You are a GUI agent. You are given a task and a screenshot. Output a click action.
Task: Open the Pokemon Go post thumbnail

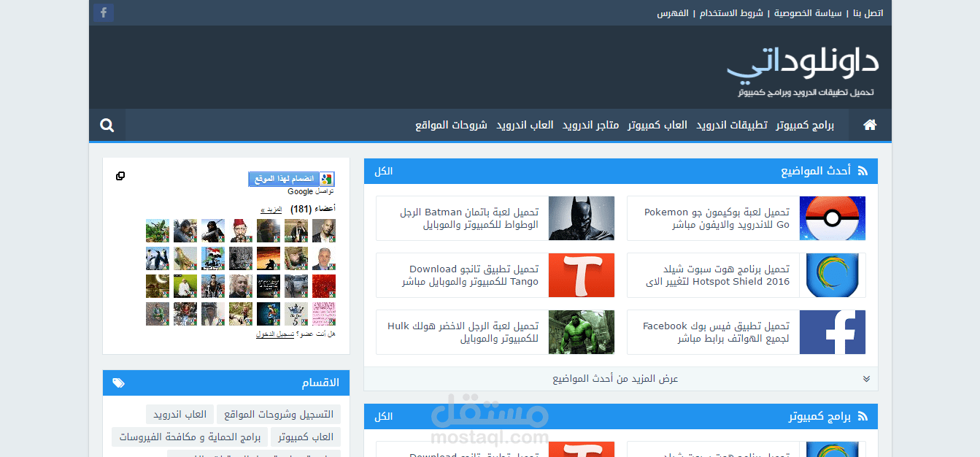(x=833, y=218)
